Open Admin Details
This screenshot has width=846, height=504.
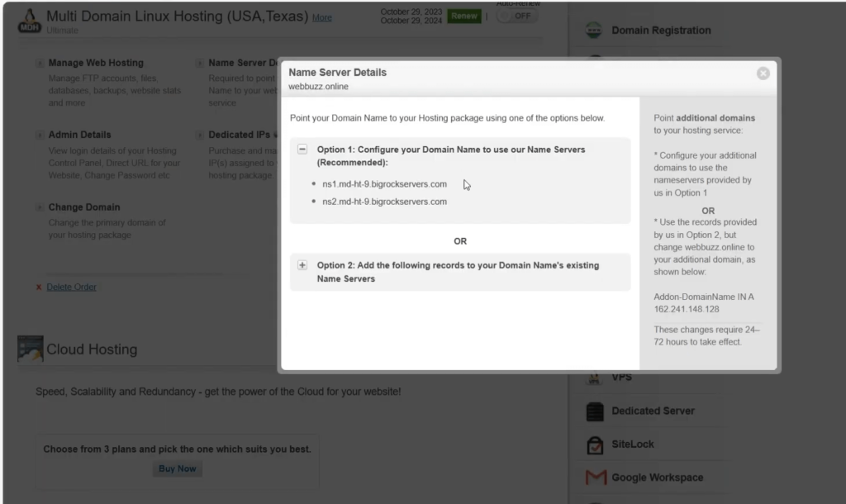(79, 135)
